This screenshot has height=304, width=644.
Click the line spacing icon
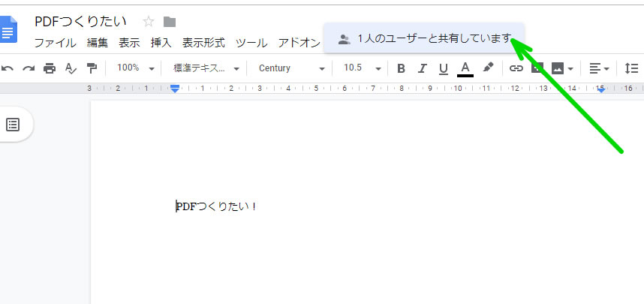630,68
